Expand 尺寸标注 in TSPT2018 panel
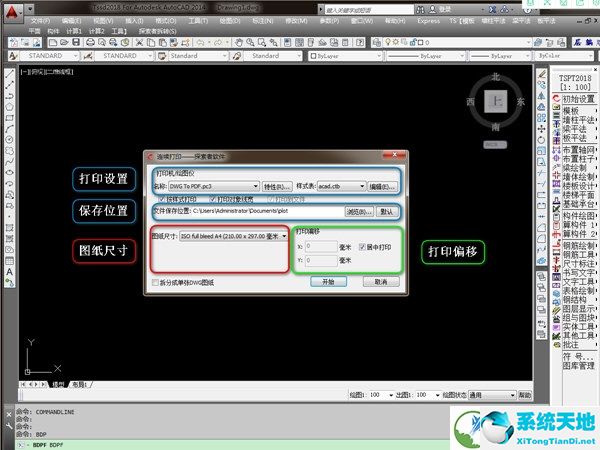The image size is (600, 450). pos(579,264)
